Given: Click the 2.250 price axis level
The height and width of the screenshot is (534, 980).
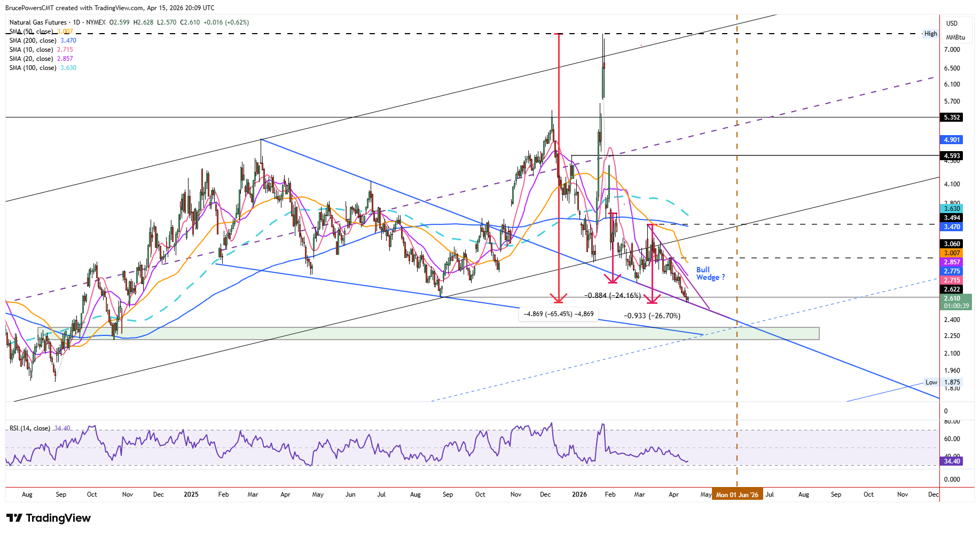Looking at the screenshot, I should [952, 336].
